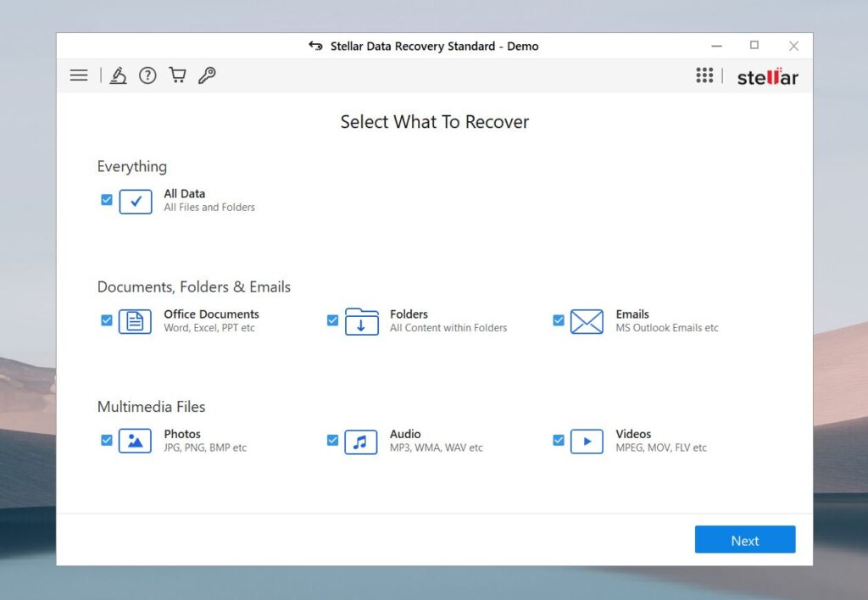
Task: Click the Emails envelope icon
Action: pos(586,321)
